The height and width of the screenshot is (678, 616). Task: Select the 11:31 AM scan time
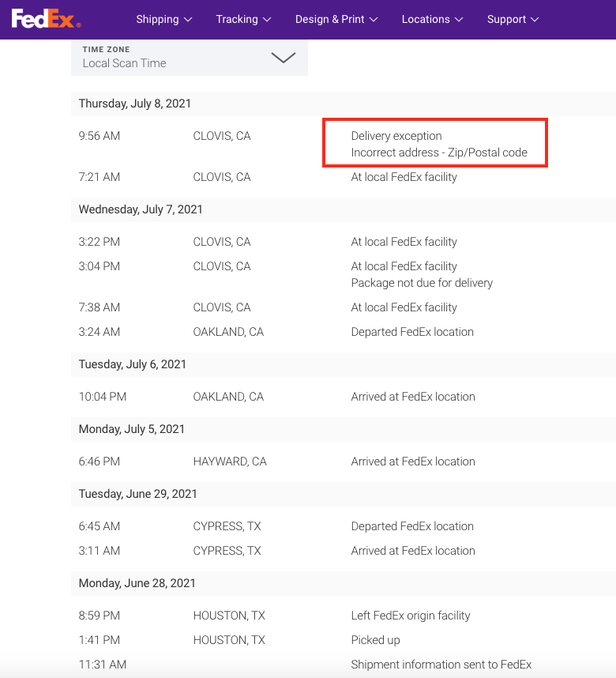[x=103, y=665]
